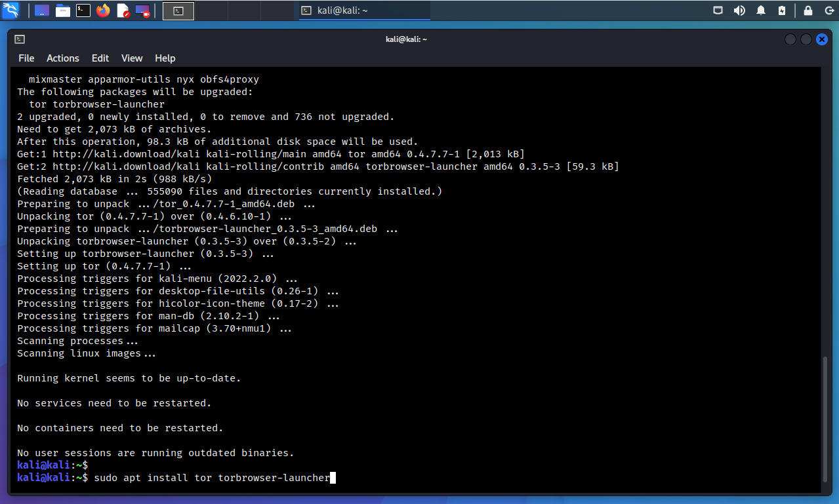Click the log out icon

click(x=827, y=10)
